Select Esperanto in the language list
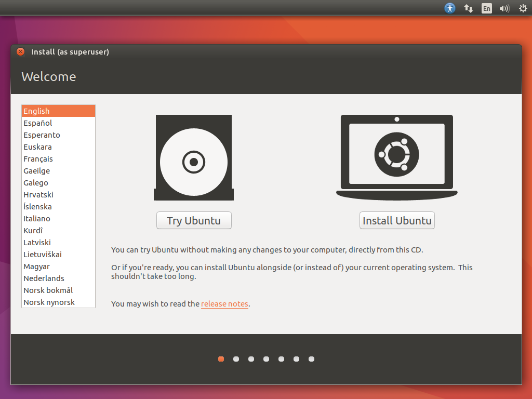 42,135
